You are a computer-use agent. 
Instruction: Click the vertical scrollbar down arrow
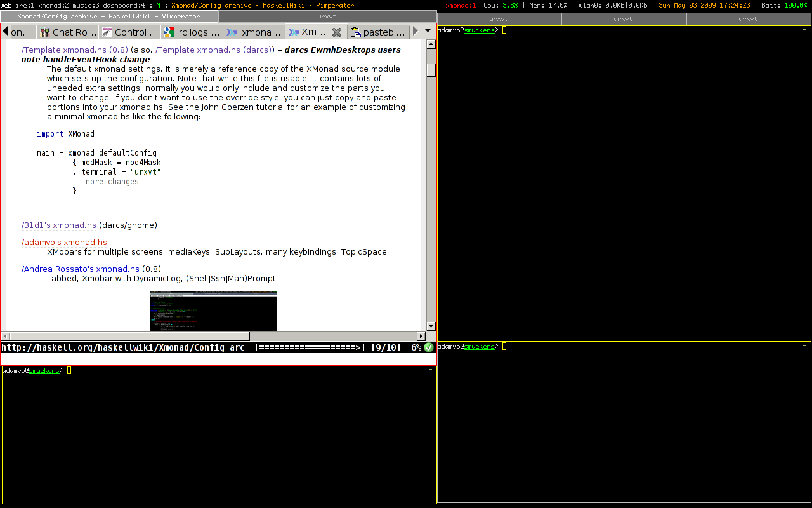click(431, 326)
